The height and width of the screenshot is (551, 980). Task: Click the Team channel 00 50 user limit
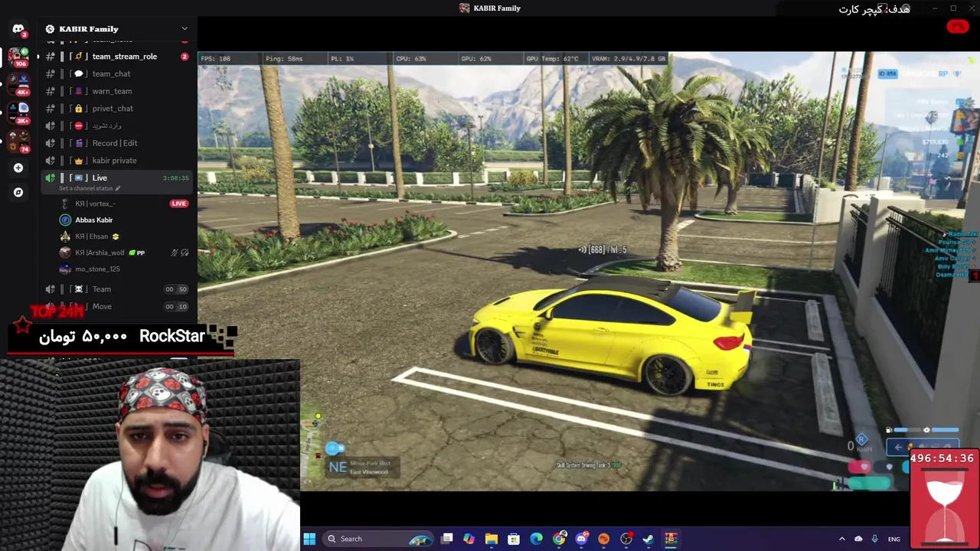176,289
